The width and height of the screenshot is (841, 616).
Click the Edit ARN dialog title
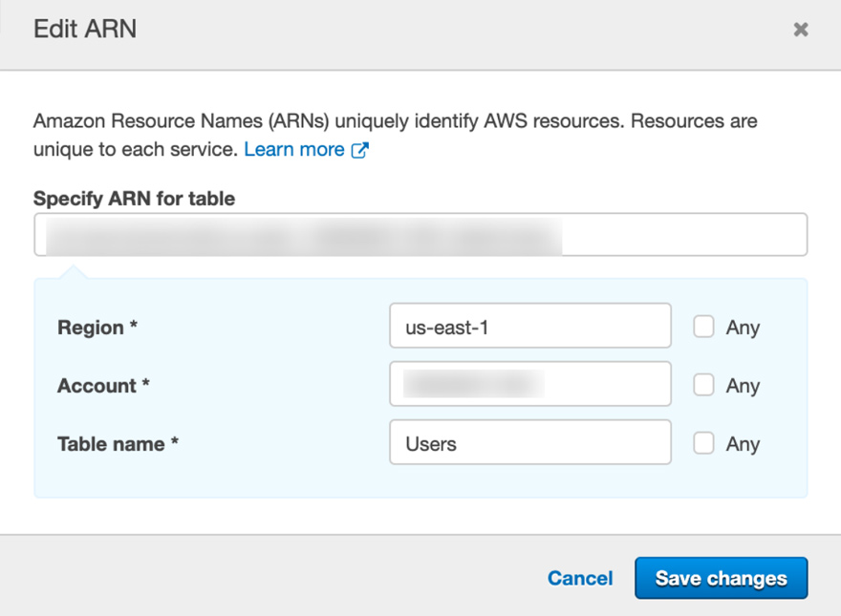(x=85, y=29)
